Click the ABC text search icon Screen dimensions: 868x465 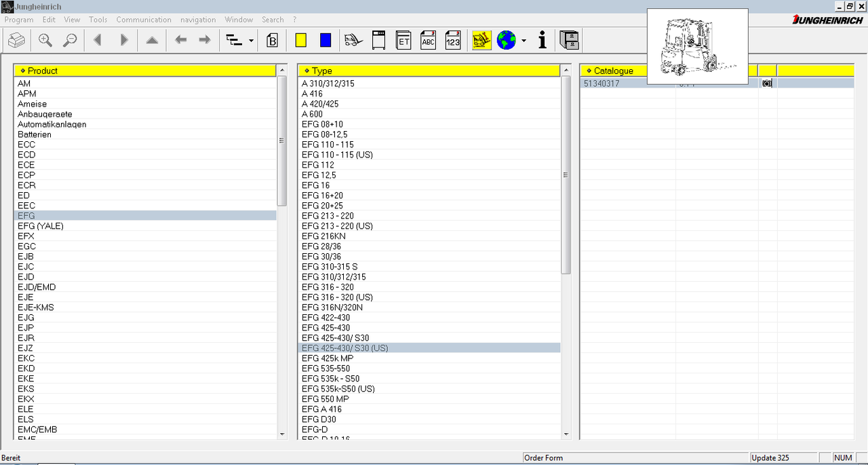pyautogui.click(x=429, y=41)
